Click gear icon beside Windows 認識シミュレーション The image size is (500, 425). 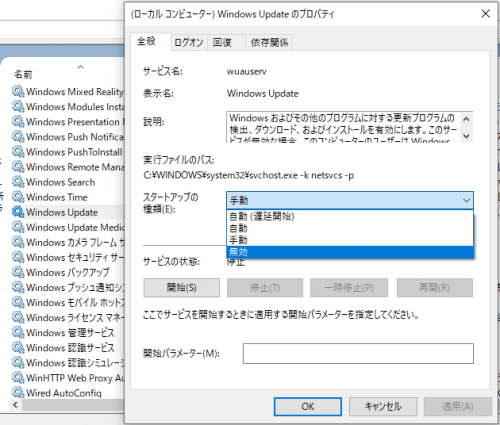[x=18, y=363]
